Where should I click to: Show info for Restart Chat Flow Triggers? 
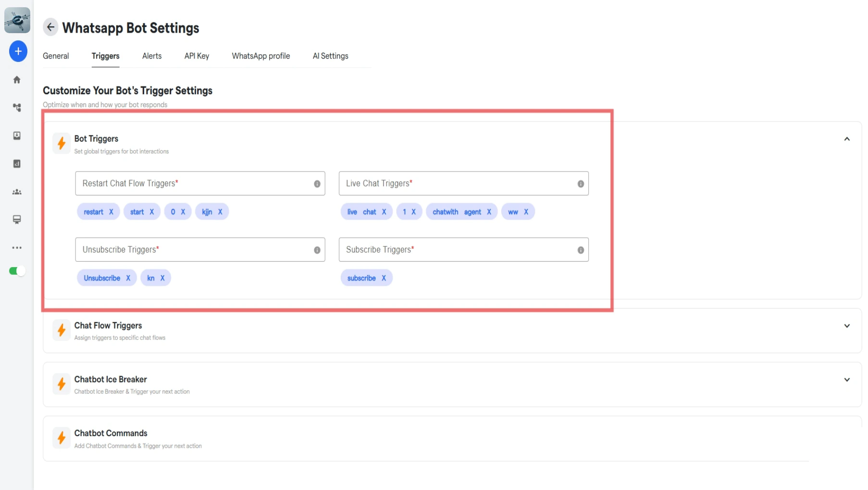click(317, 184)
